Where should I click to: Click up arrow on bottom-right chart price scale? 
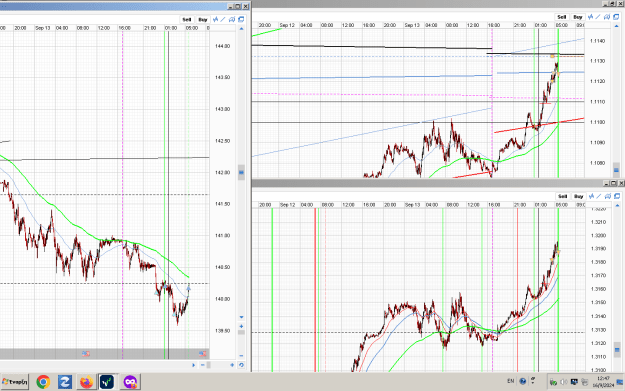(617, 206)
